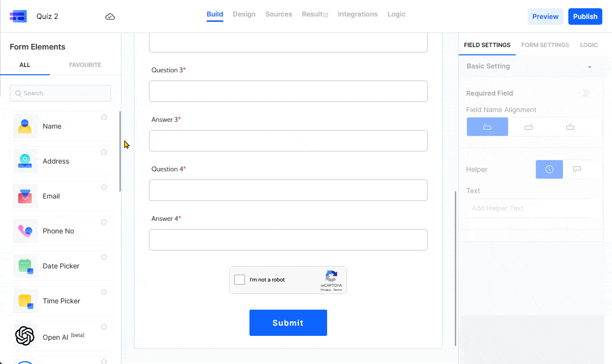The width and height of the screenshot is (612, 364).
Task: Select center alignment for field names
Action: [x=528, y=127]
